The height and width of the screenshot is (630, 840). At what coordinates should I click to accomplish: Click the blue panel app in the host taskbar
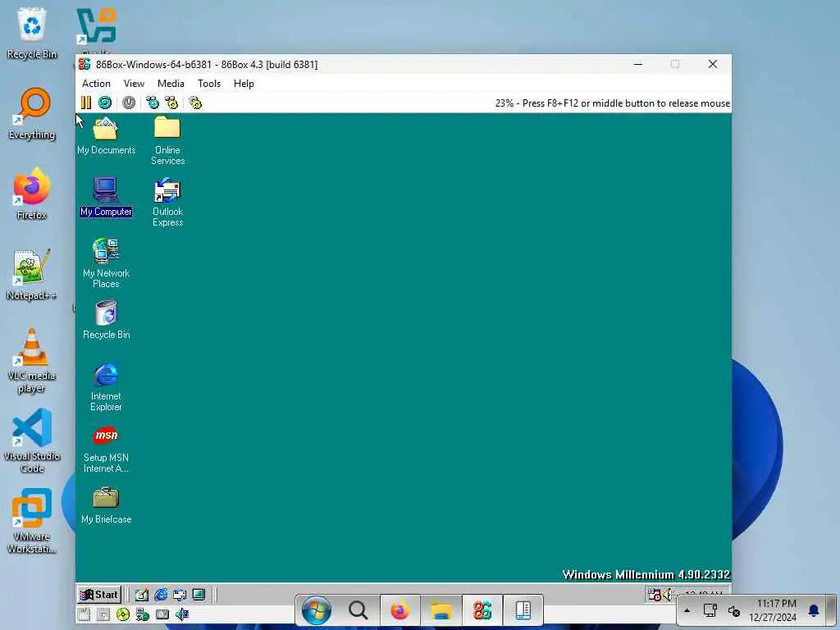coord(523,610)
